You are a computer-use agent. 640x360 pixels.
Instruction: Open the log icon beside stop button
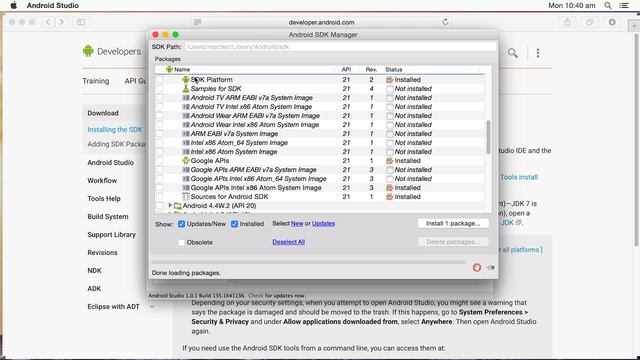[x=491, y=268]
